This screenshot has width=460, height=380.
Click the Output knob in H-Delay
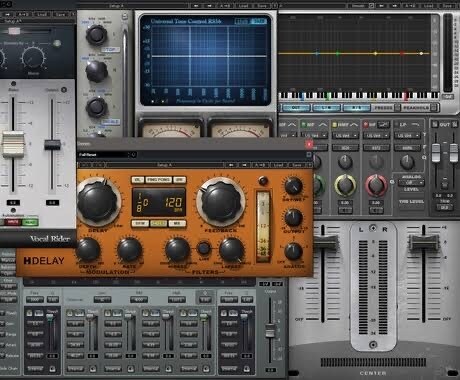(x=293, y=218)
